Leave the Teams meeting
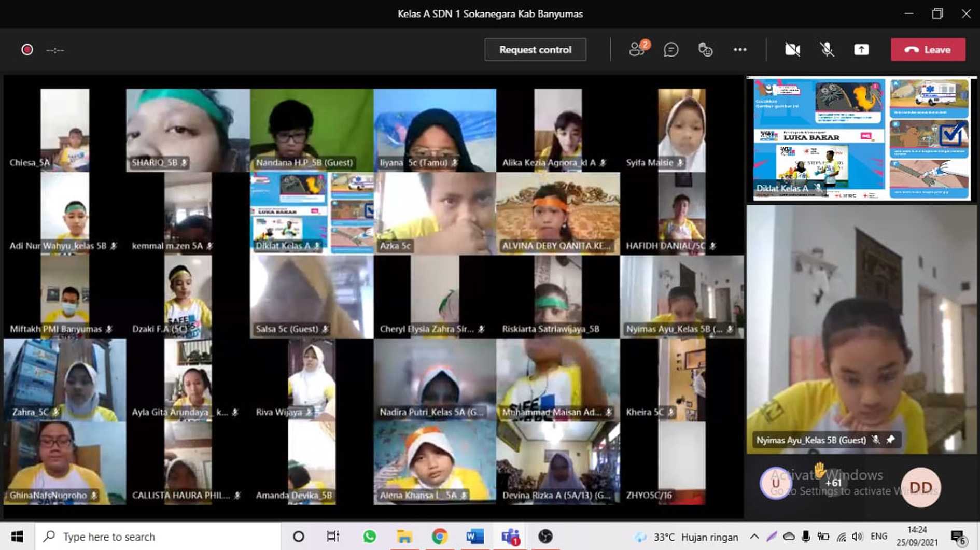The width and height of the screenshot is (980, 550). click(928, 50)
